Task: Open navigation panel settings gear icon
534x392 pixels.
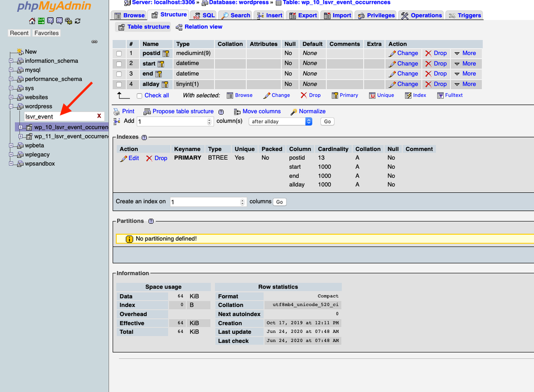Action: click(69, 21)
